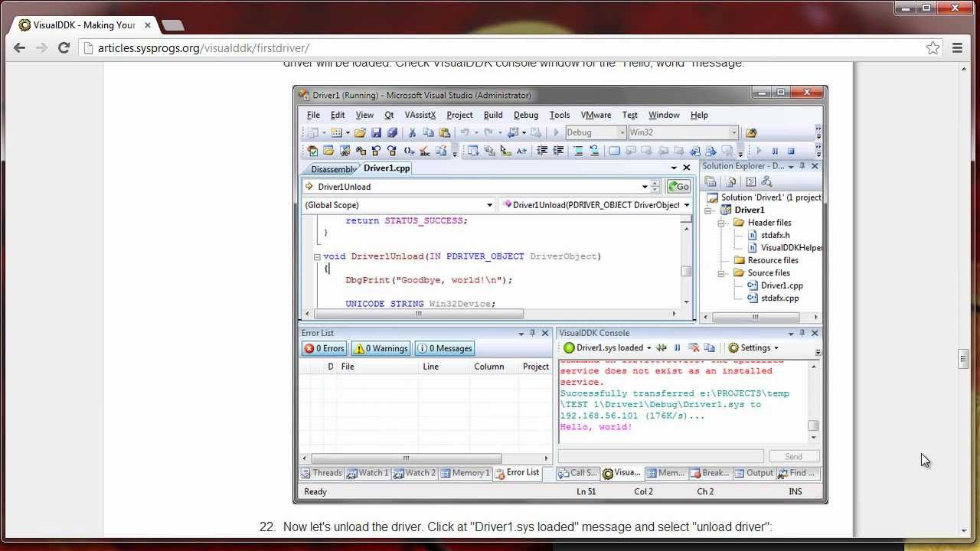Click the Save icon in Visual Studio toolbar
980x551 pixels.
(x=376, y=133)
